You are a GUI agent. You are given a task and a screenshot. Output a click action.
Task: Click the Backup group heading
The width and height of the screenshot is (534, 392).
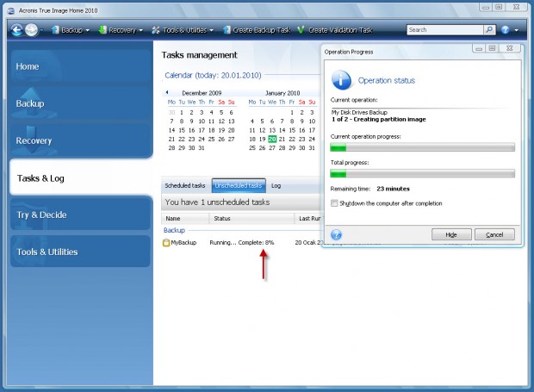174,230
